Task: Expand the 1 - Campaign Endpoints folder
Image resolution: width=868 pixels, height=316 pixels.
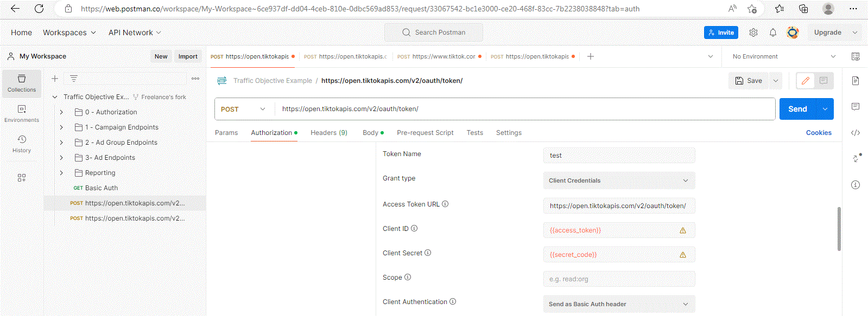Action: pyautogui.click(x=61, y=127)
